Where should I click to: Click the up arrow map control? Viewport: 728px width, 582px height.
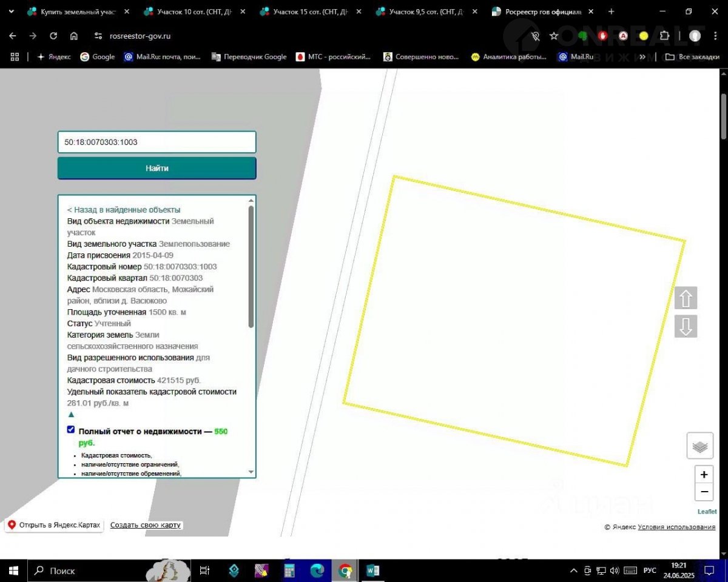(686, 298)
